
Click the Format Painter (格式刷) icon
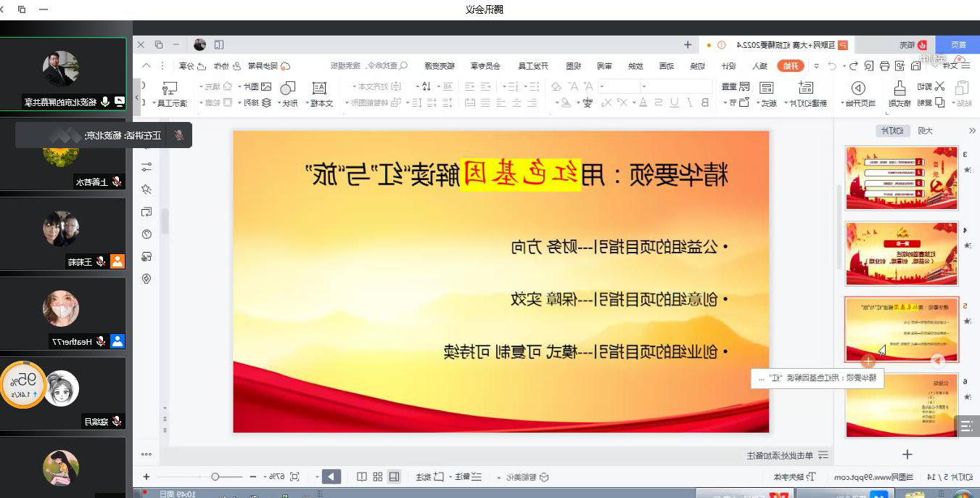pyautogui.click(x=900, y=89)
